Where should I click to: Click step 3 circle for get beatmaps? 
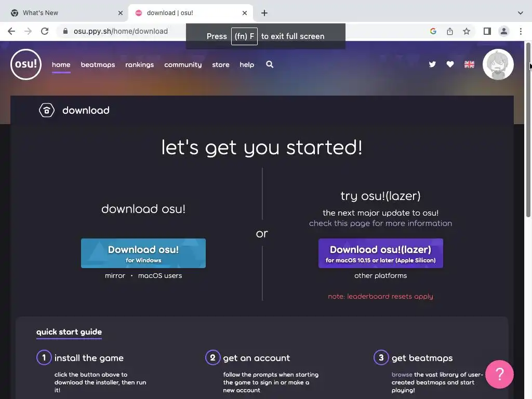click(x=381, y=357)
